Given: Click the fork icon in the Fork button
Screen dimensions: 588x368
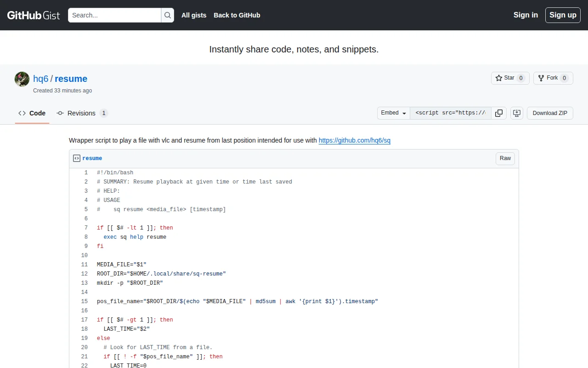Looking at the screenshot, I should pyautogui.click(x=541, y=78).
